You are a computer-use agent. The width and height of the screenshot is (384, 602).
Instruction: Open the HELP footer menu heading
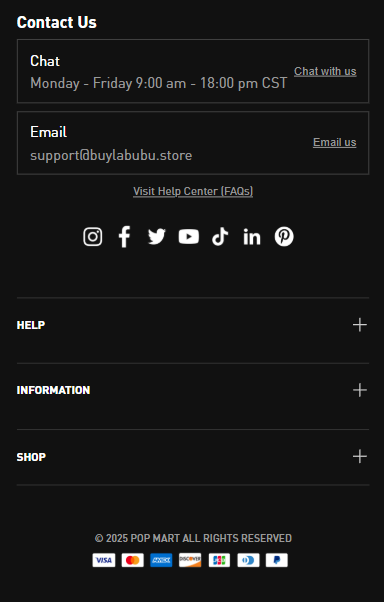(x=31, y=325)
